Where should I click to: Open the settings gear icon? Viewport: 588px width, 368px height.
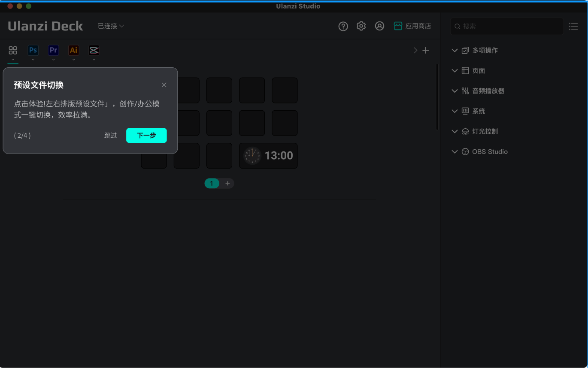tap(361, 26)
